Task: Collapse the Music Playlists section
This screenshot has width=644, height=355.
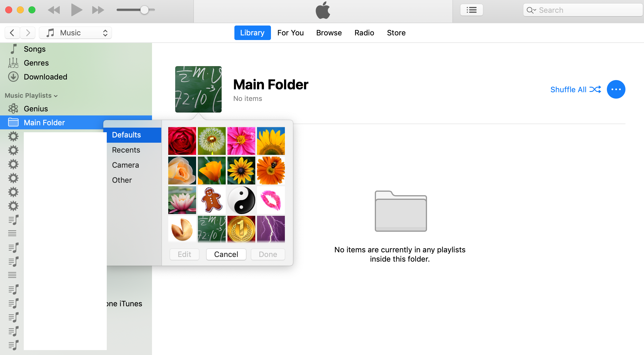Action: [56, 96]
